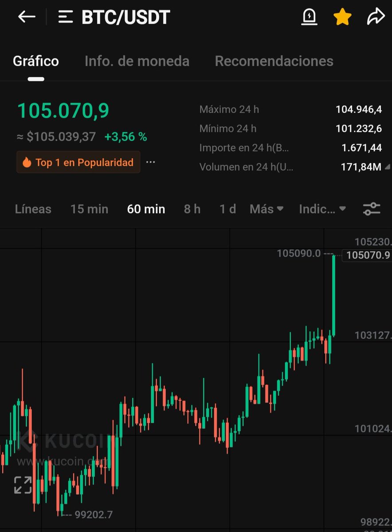Open the three-dot options beside the popularity badge
Image resolution: width=392 pixels, height=532 pixels.
[151, 162]
